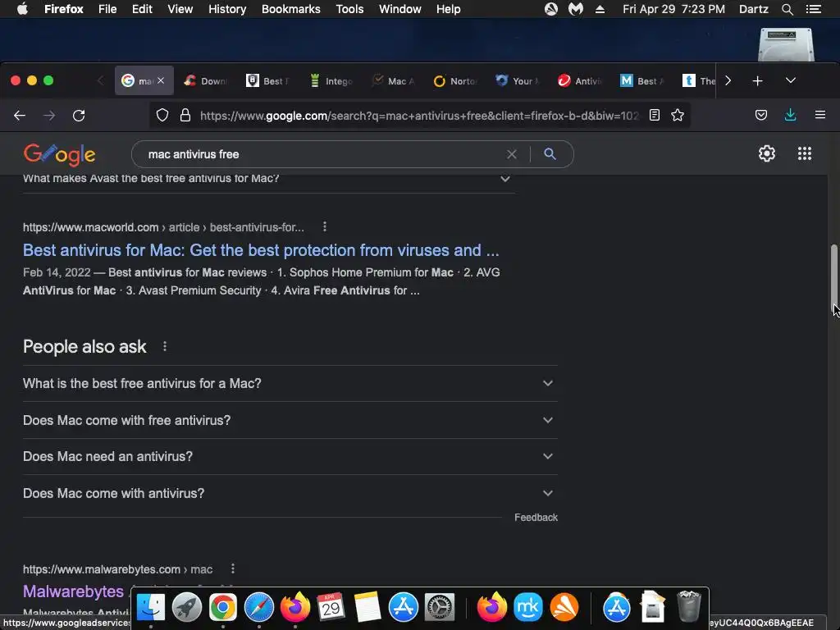840x630 pixels.
Task: Open Firefox hamburger application menu
Action: 820,115
